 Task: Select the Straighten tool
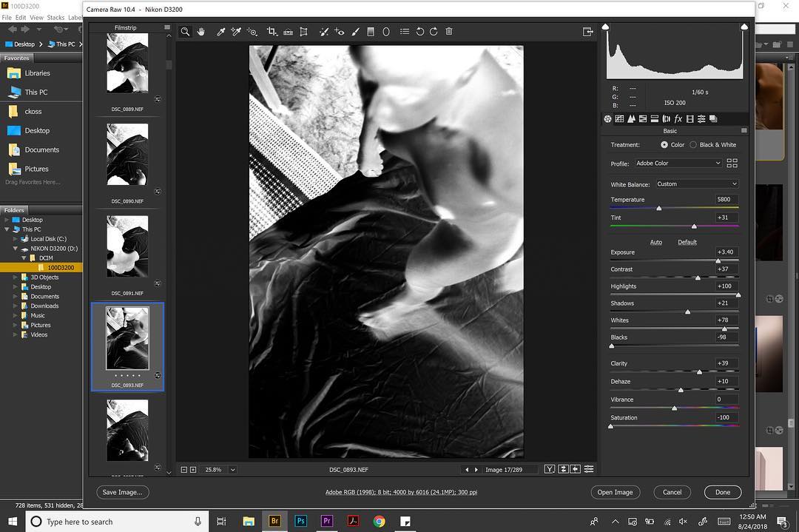[288, 32]
